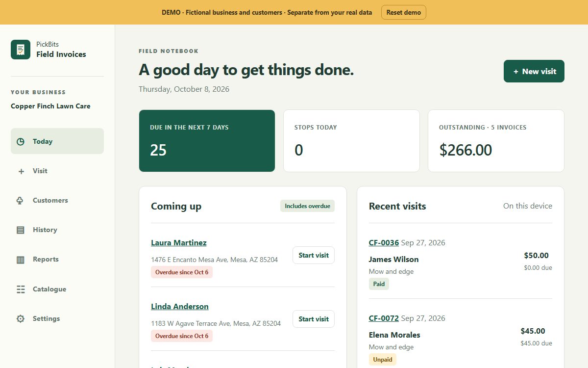Click Laura Martinez's Overdue since Oct 6 tag
The width and height of the screenshot is (588, 368).
pyautogui.click(x=182, y=272)
